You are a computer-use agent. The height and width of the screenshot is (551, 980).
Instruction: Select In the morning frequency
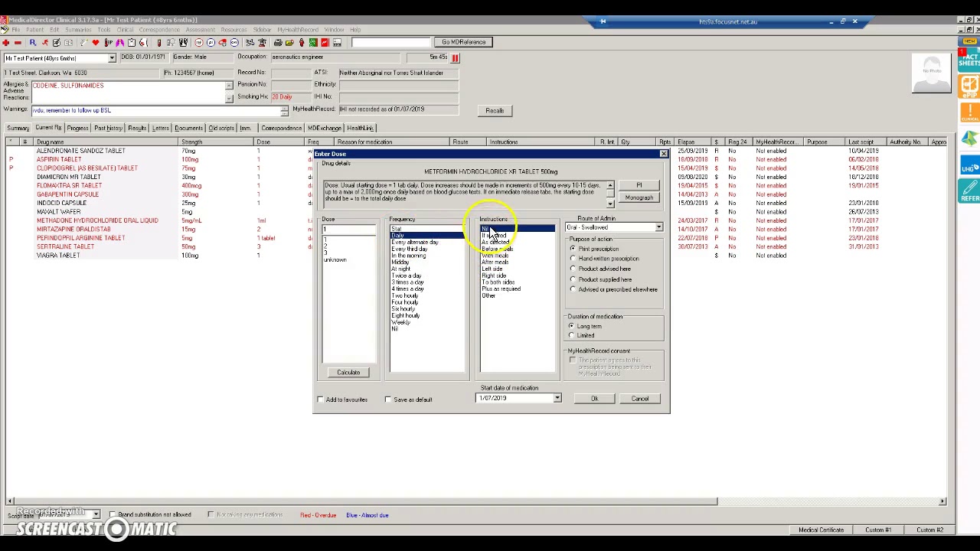tap(409, 256)
